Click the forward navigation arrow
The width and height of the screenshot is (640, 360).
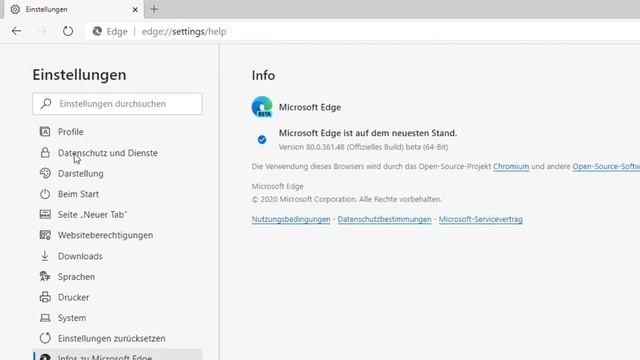pyautogui.click(x=42, y=31)
